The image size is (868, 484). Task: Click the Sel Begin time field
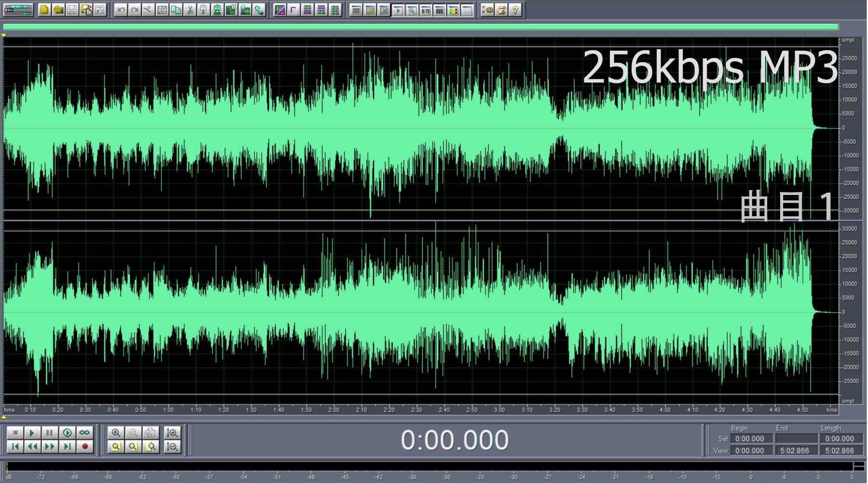[751, 439]
